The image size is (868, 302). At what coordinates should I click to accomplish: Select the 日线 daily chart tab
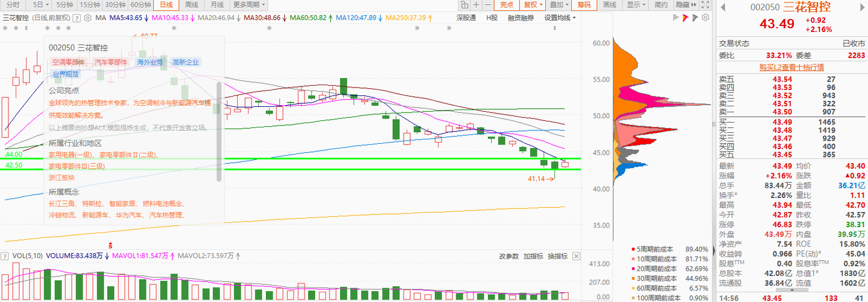click(166, 5)
